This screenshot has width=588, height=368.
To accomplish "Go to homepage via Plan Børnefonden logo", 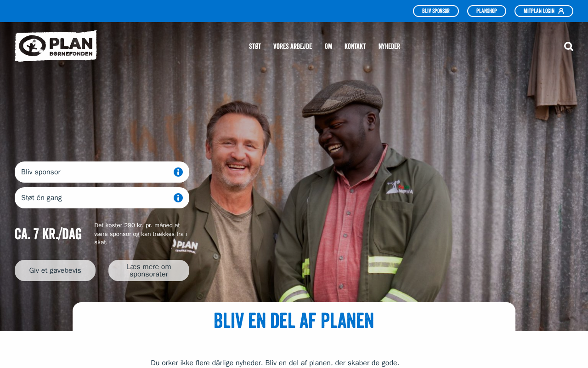I will (56, 46).
